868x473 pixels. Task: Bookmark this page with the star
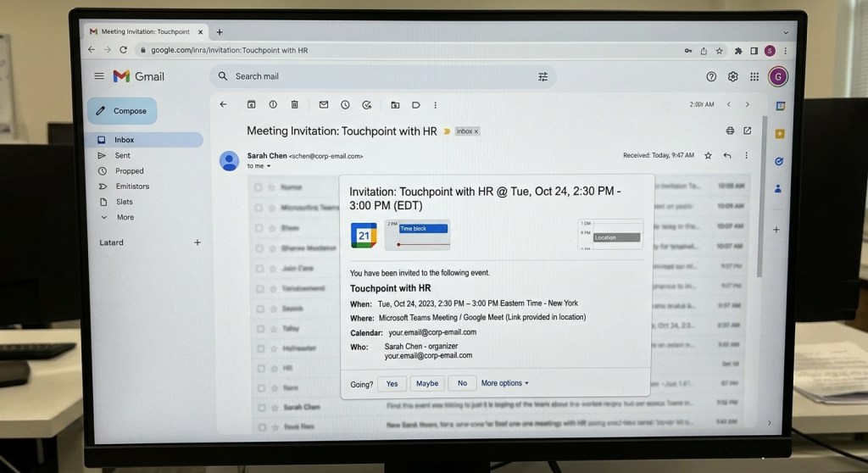click(719, 51)
